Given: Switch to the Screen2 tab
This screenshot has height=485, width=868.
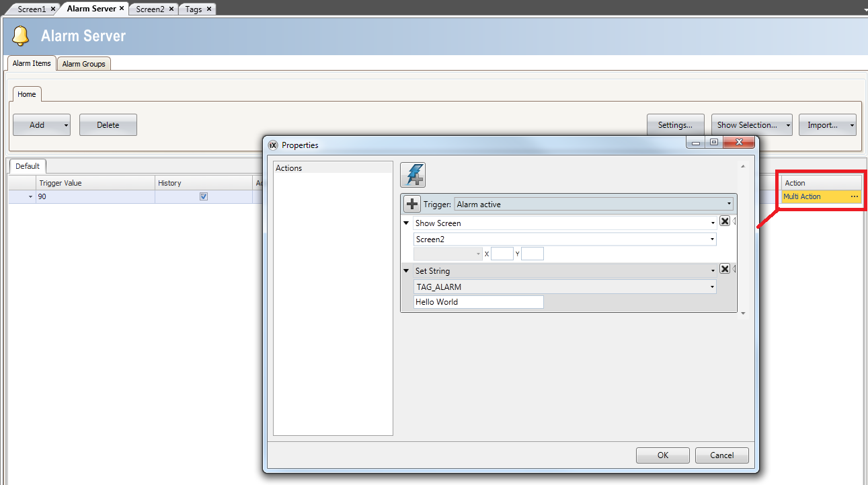Looking at the screenshot, I should click(x=150, y=9).
